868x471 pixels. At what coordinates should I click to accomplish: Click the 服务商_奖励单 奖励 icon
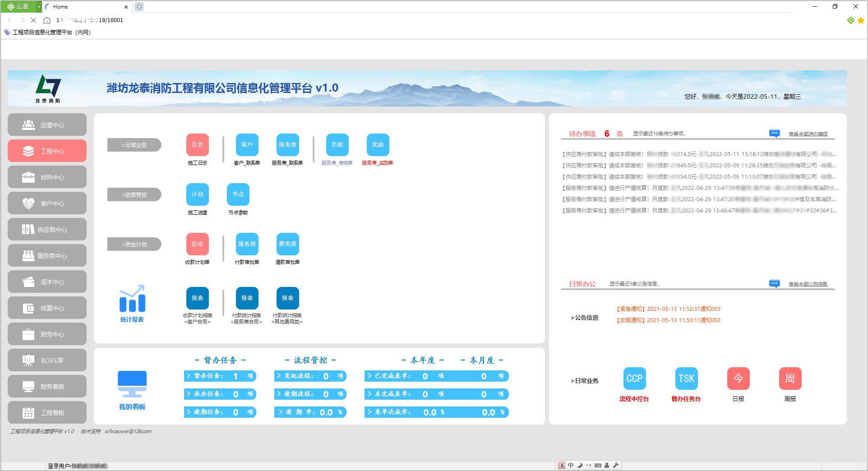tap(378, 145)
